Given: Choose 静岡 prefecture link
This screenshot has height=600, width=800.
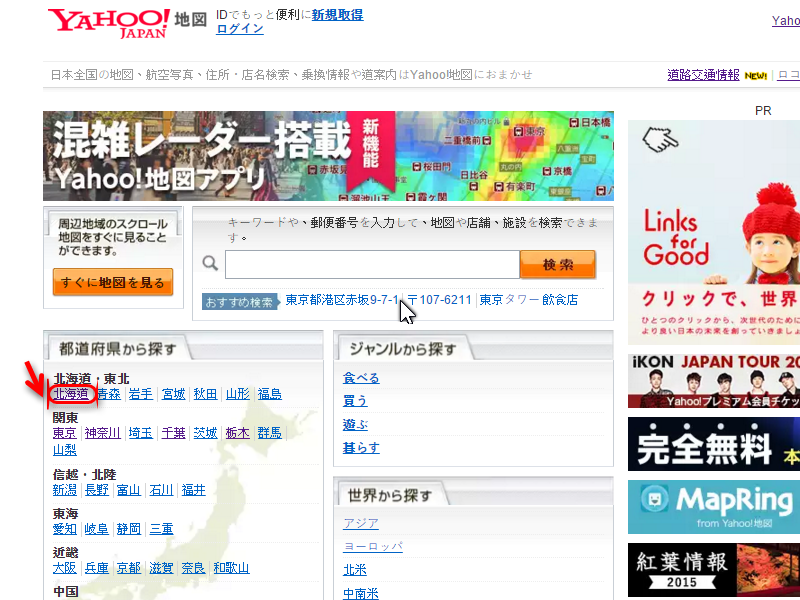Looking at the screenshot, I should 129,529.
